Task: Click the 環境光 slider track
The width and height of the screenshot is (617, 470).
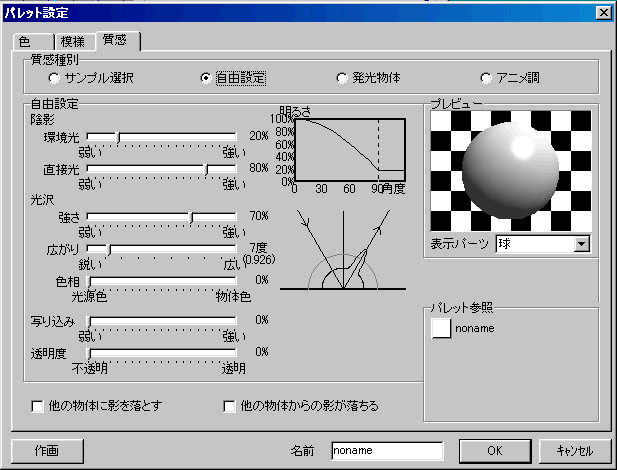Action: coord(162,135)
